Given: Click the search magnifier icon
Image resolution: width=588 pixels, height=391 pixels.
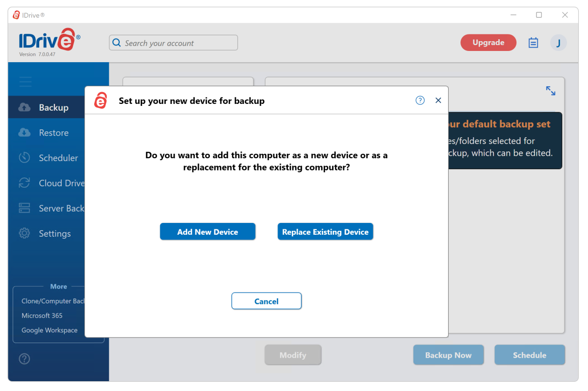Looking at the screenshot, I should pos(117,43).
